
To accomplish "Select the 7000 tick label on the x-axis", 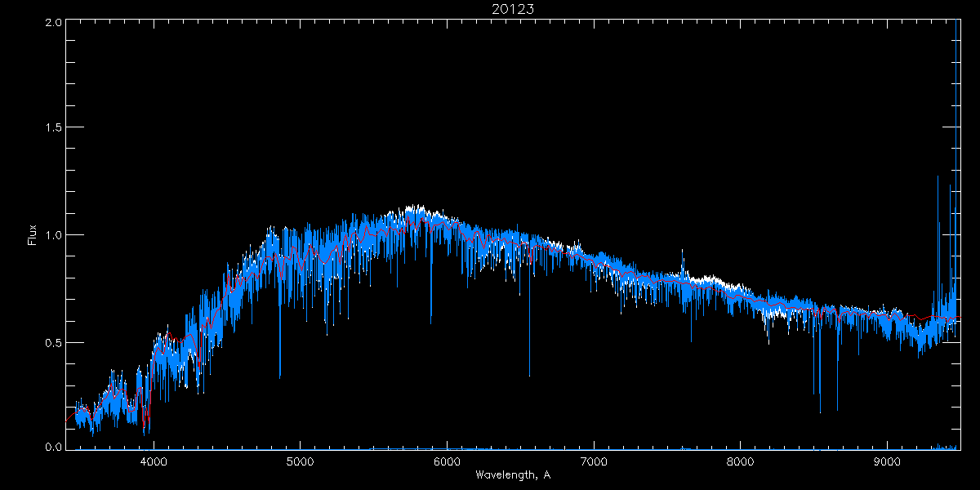I will [594, 461].
